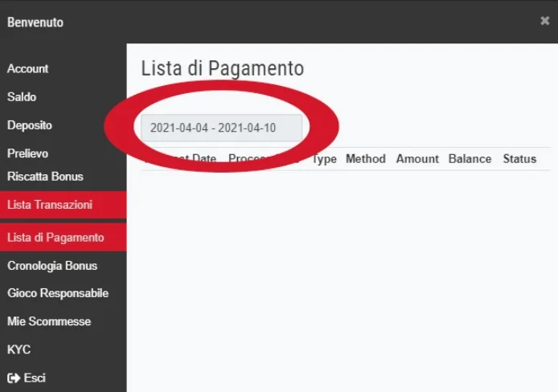
Task: Sort the table by Status column
Action: (519, 159)
